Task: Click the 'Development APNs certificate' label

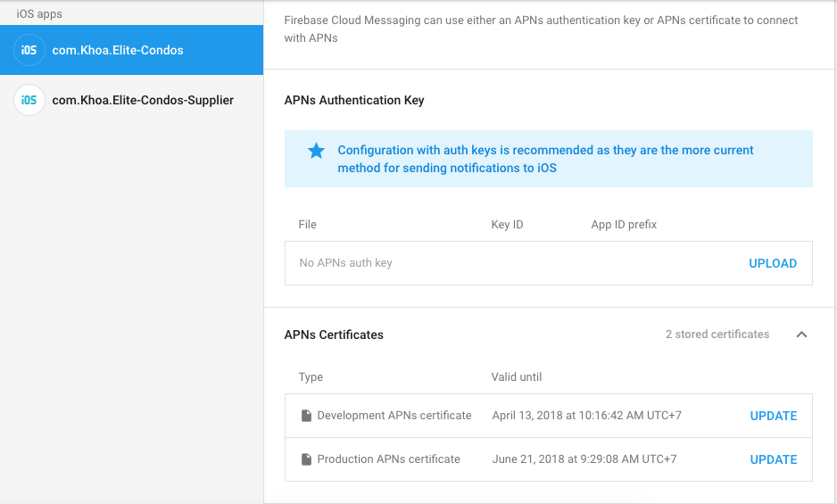Action: 394,416
